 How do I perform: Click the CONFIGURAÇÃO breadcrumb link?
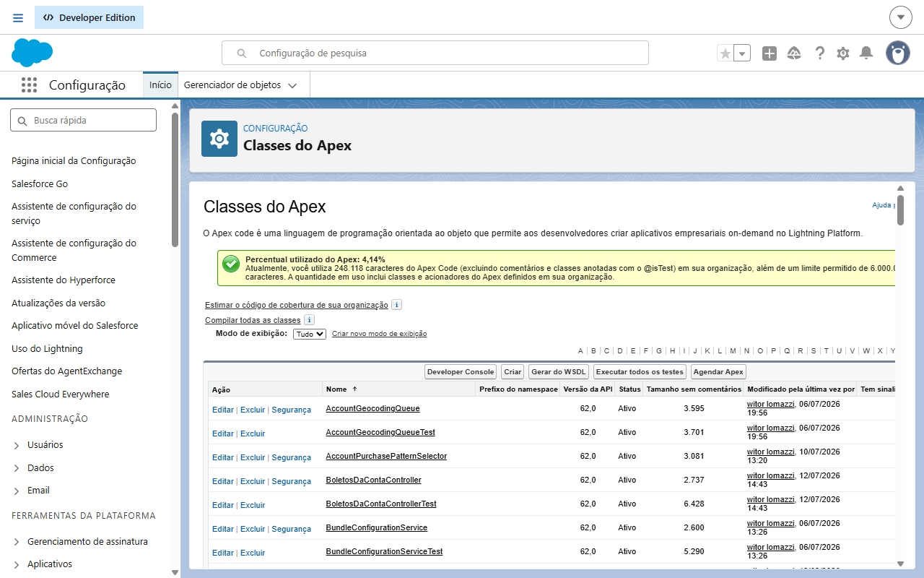pyautogui.click(x=276, y=128)
